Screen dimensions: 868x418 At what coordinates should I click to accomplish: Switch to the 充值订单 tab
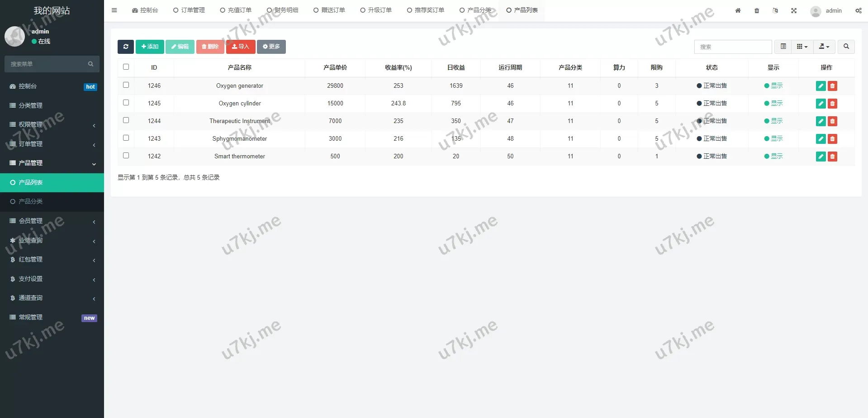(236, 10)
